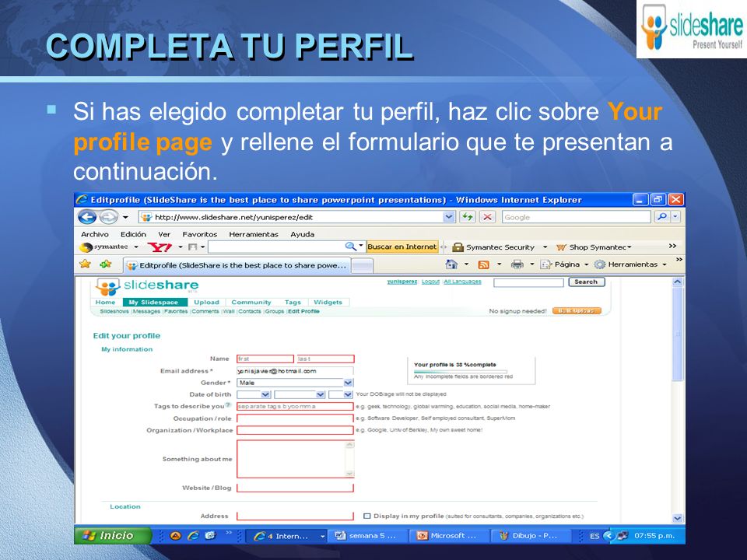Click Internet Explorer Quick Launch icon
The height and width of the screenshot is (560, 747).
click(x=193, y=536)
